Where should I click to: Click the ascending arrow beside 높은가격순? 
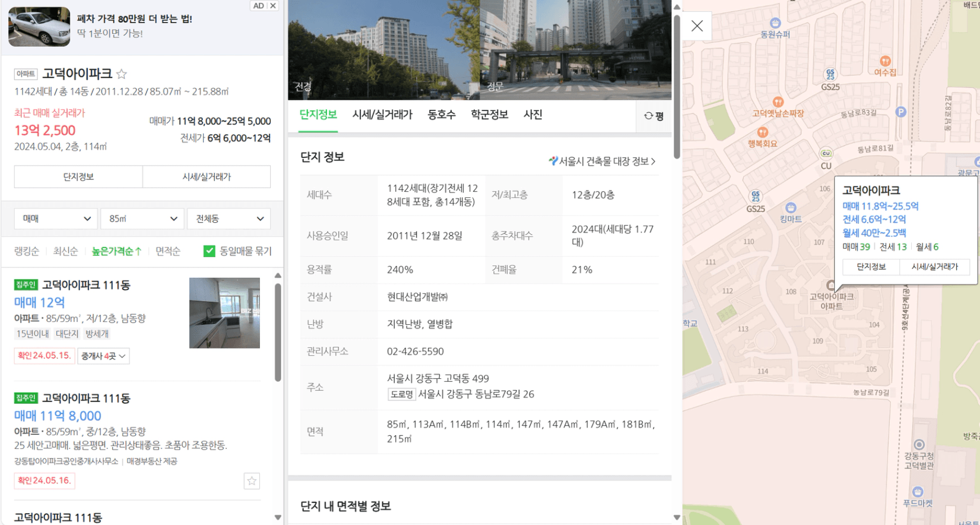(x=138, y=251)
